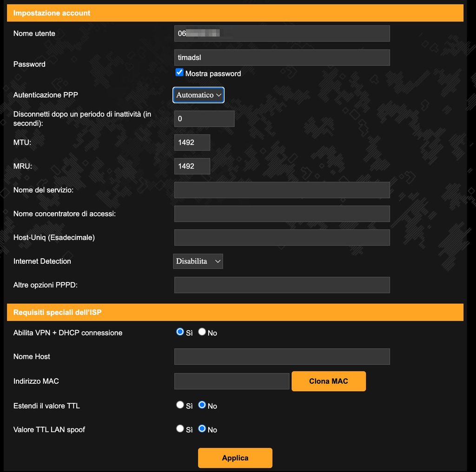The width and height of the screenshot is (476, 472).
Task: Click the Applica button
Action: [235, 458]
